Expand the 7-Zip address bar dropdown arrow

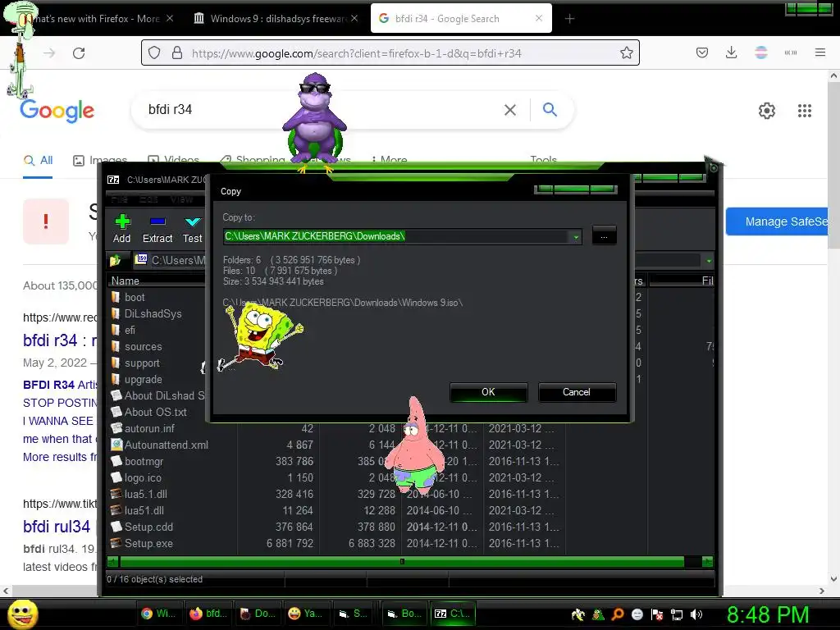tap(708, 261)
